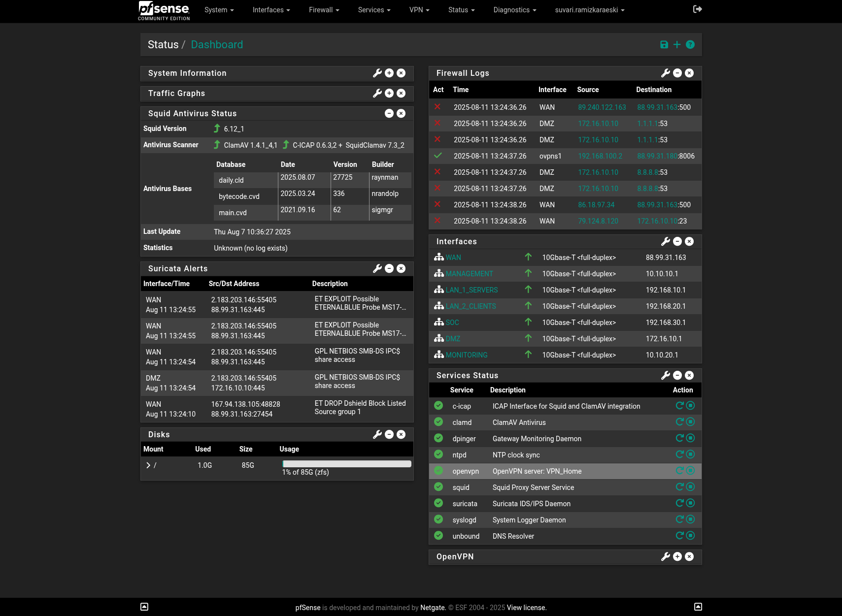Save dashboard layout with the floppy disk icon

[x=664, y=45]
